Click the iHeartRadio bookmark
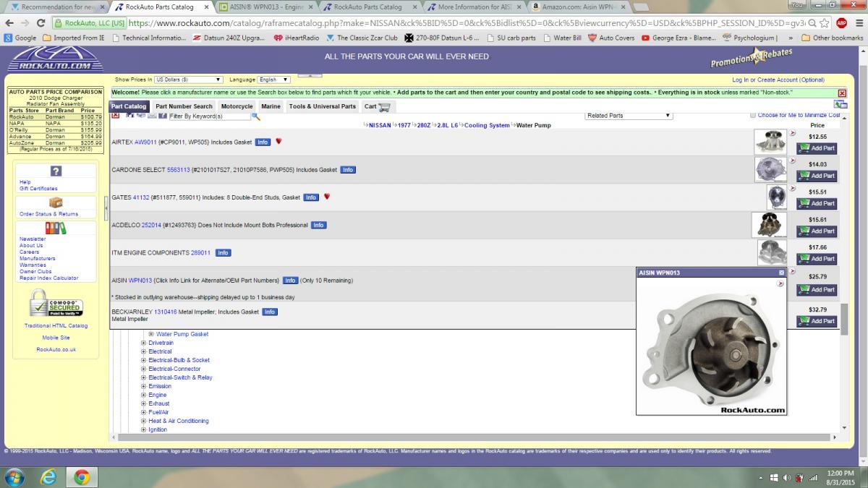The width and height of the screenshot is (868, 488). point(297,38)
